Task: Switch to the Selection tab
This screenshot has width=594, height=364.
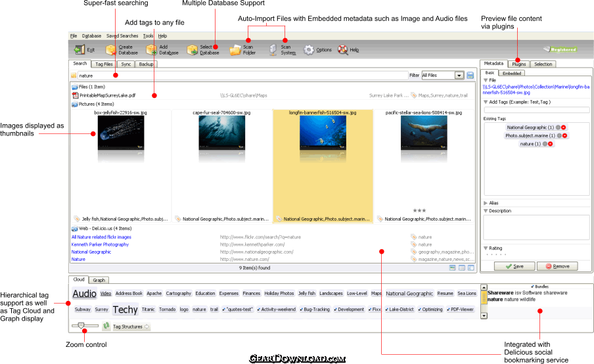Action: [x=543, y=64]
